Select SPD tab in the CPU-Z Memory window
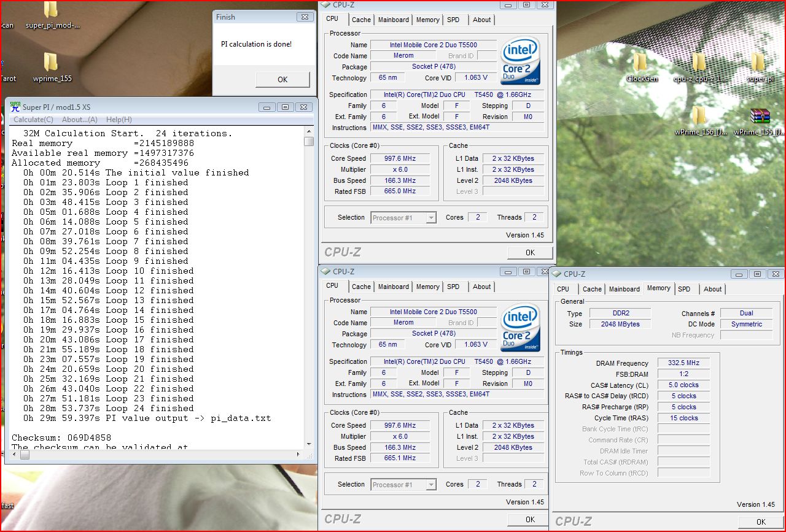This screenshot has width=786, height=532. (x=684, y=289)
